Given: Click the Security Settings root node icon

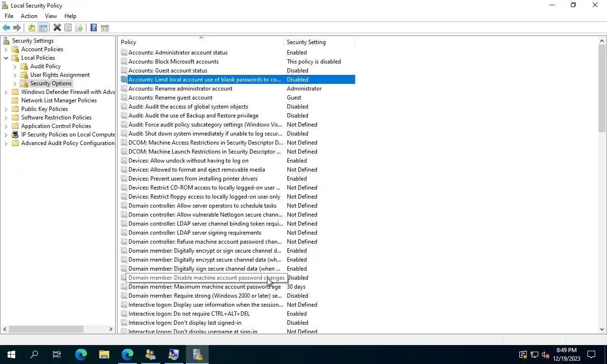Looking at the screenshot, I should pos(6,41).
